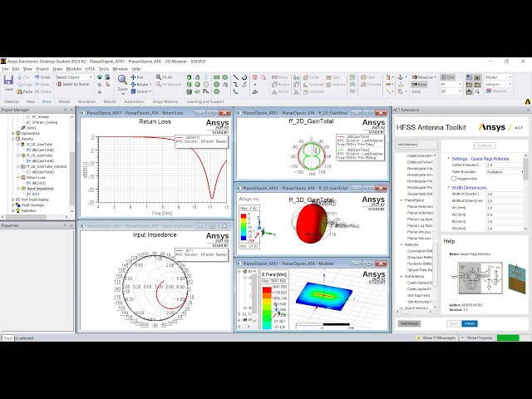Expand the Optimetrics tree node
Image resolution: width=532 pixels, height=399 pixels.
coord(13,133)
